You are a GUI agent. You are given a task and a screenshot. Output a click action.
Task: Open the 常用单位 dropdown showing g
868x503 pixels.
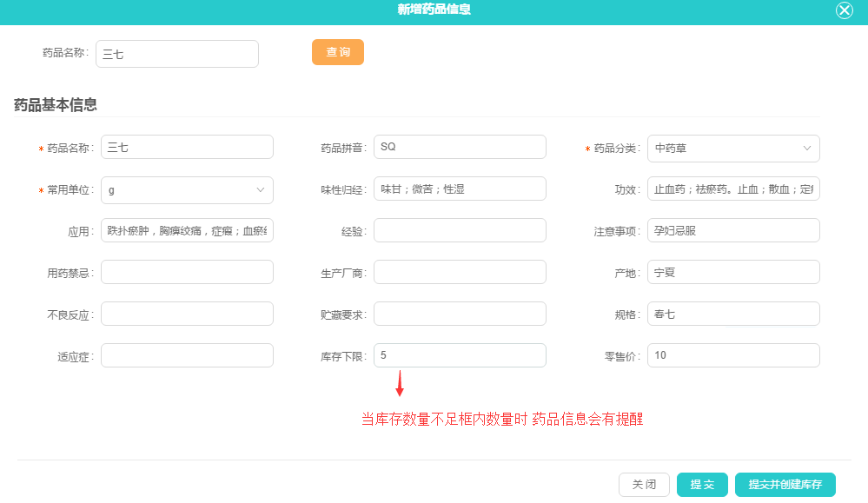[187, 189]
